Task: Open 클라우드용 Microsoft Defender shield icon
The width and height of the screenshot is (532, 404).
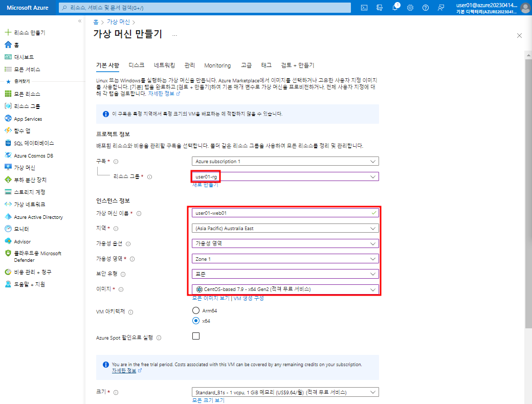Action: click(8, 253)
